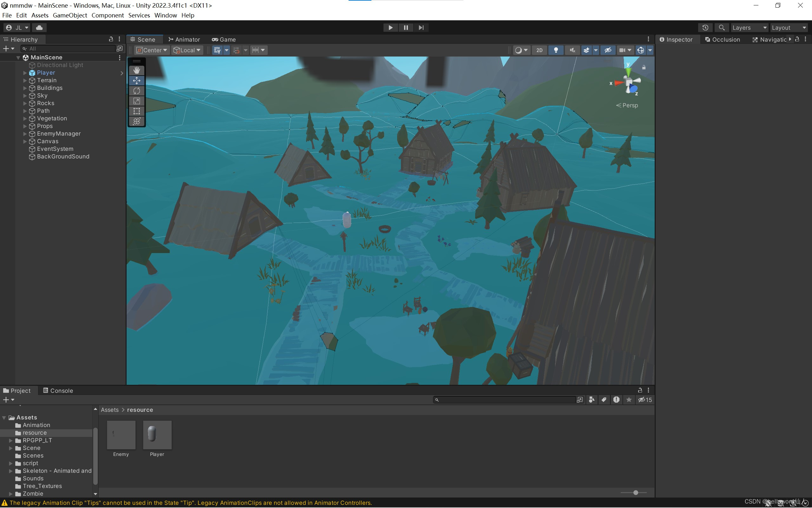Select the Hand view tool
Screen dimensions: 812x508
point(137,70)
